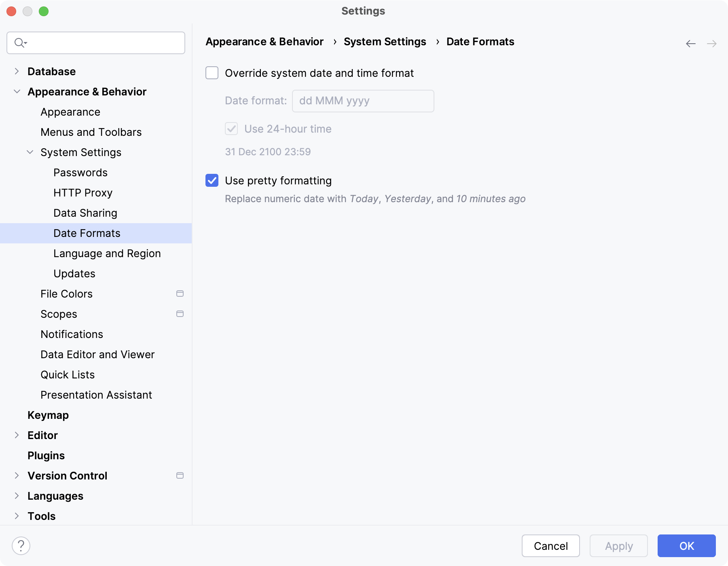Collapse the Appearance & Behavior section
This screenshot has width=728, height=566.
click(x=17, y=91)
